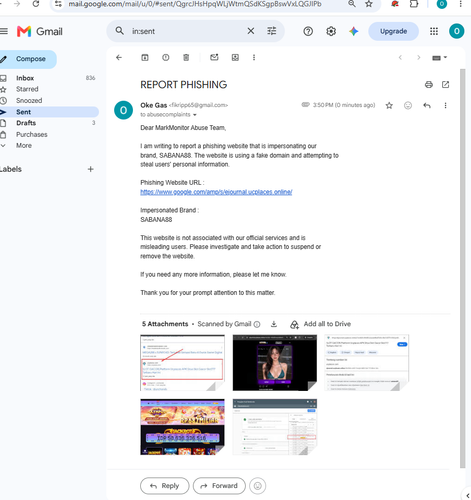471x500 pixels.
Task: Open the browser extensions puzzle icon
Action: [x=414, y=4]
